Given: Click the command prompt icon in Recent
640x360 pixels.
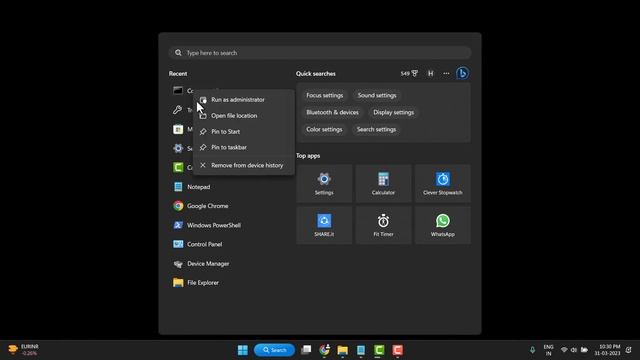Looking at the screenshot, I should click(x=178, y=90).
